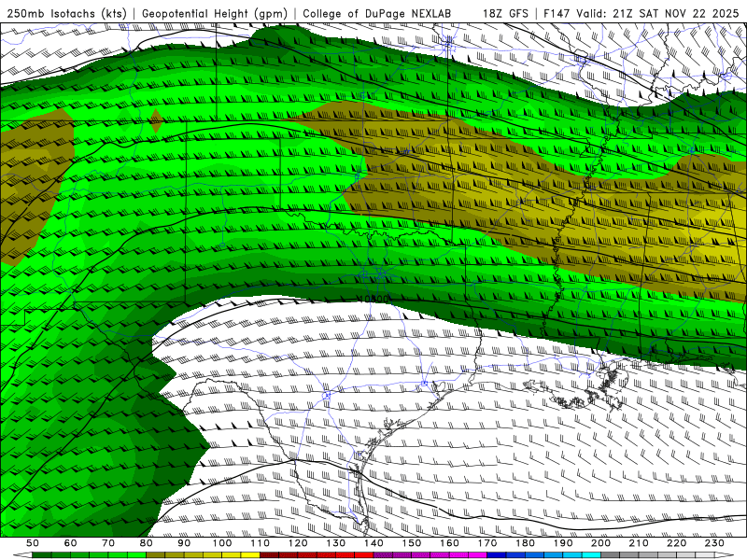This screenshot has height=560, width=747.
Task: Select the 140 value on the legend
Action: pos(373,543)
